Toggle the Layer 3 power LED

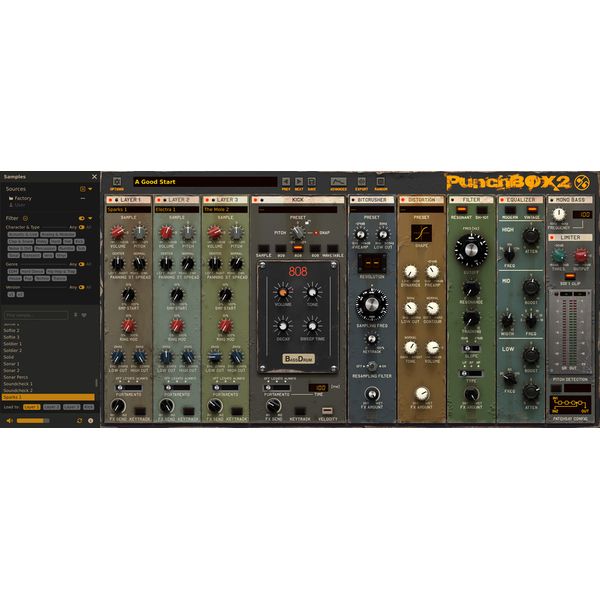pyautogui.click(x=207, y=200)
